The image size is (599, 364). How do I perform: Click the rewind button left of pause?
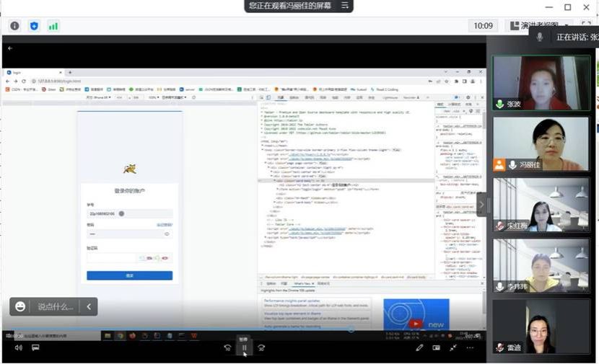227,347
